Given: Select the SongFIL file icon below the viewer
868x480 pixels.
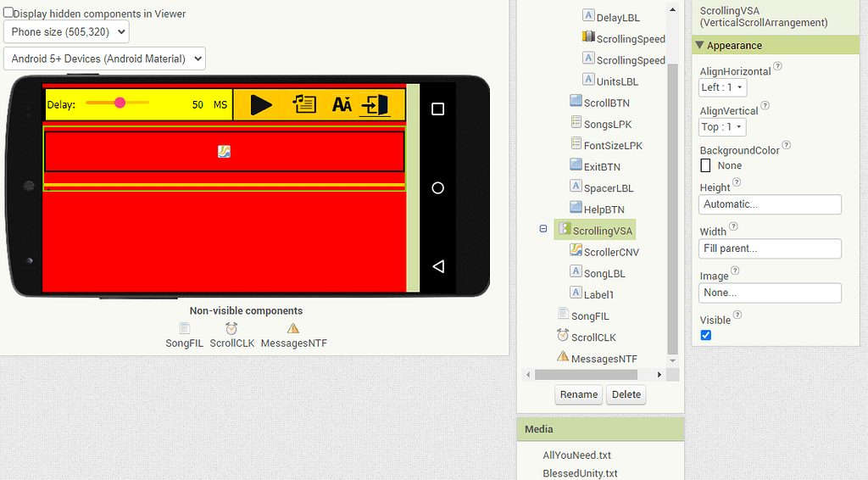Looking at the screenshot, I should coord(184,328).
